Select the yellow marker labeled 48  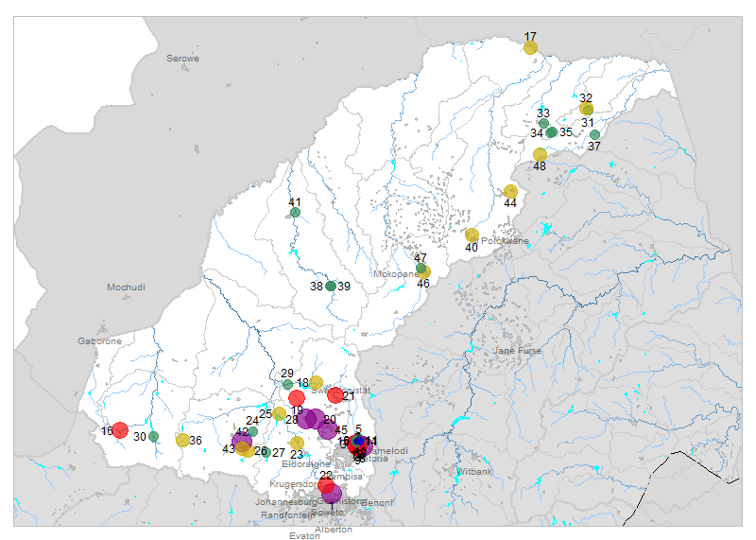(540, 155)
